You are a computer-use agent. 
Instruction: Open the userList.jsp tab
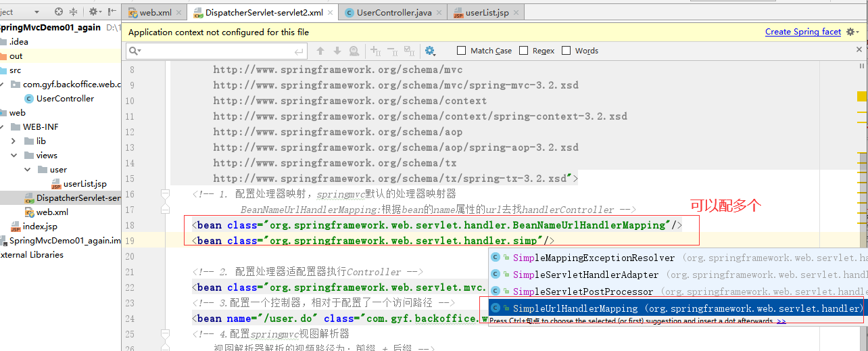(486, 13)
